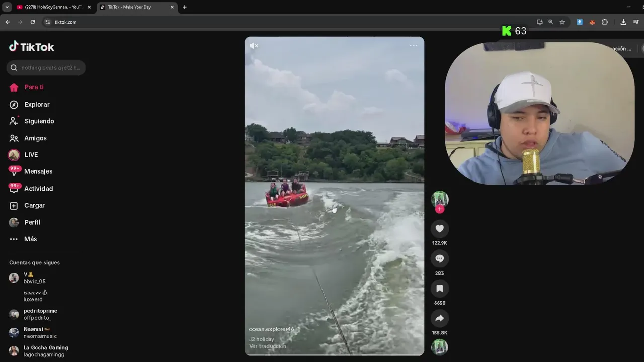This screenshot has width=644, height=362.
Task: Open the Extensions puzzle menu
Action: [x=605, y=22]
